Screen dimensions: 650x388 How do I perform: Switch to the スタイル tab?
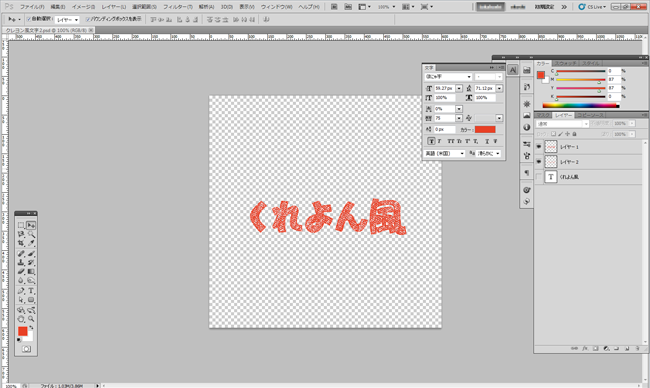(591, 63)
